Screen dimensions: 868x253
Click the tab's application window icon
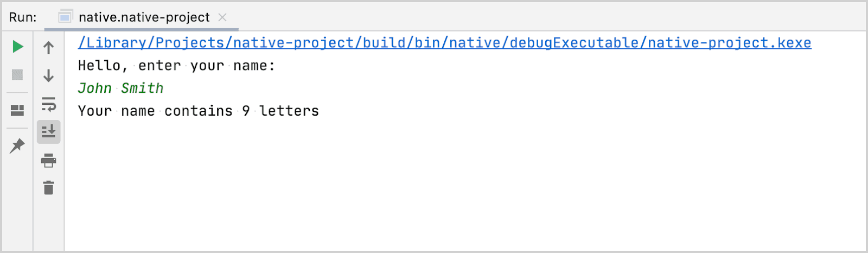tap(66, 17)
